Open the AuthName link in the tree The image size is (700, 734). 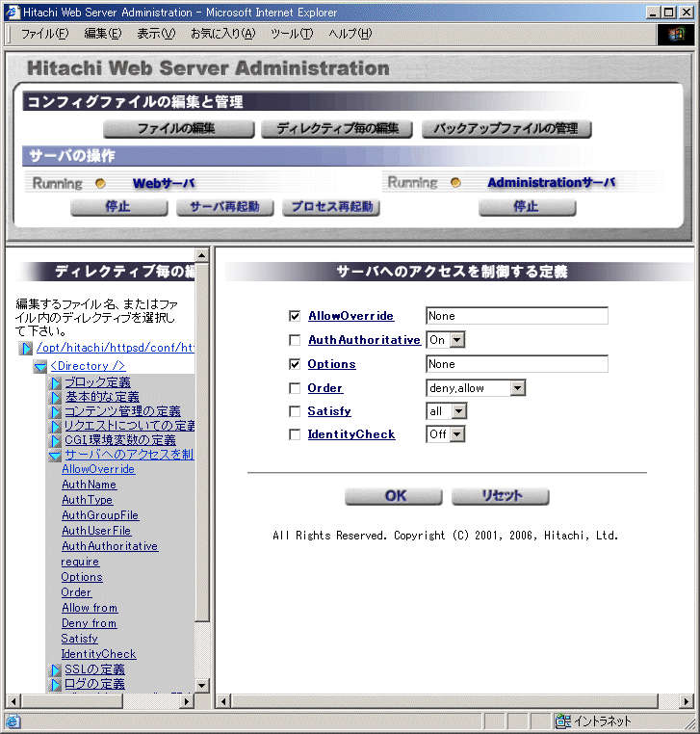[89, 485]
